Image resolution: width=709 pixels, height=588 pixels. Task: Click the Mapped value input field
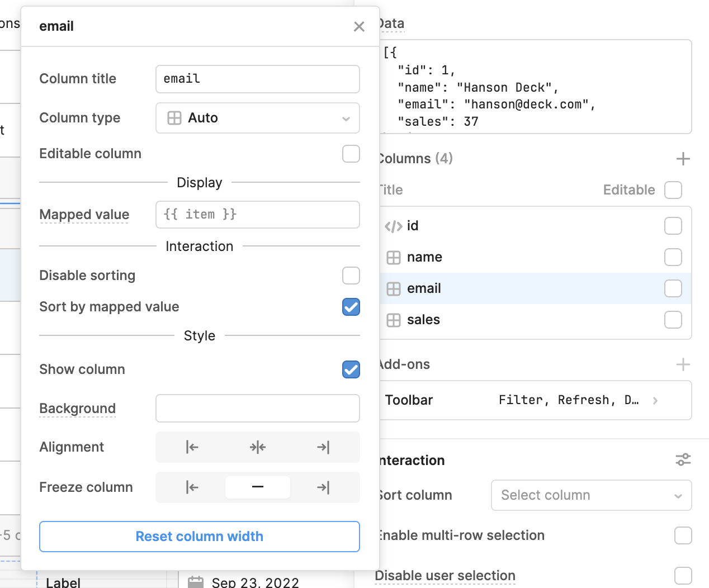[258, 215]
